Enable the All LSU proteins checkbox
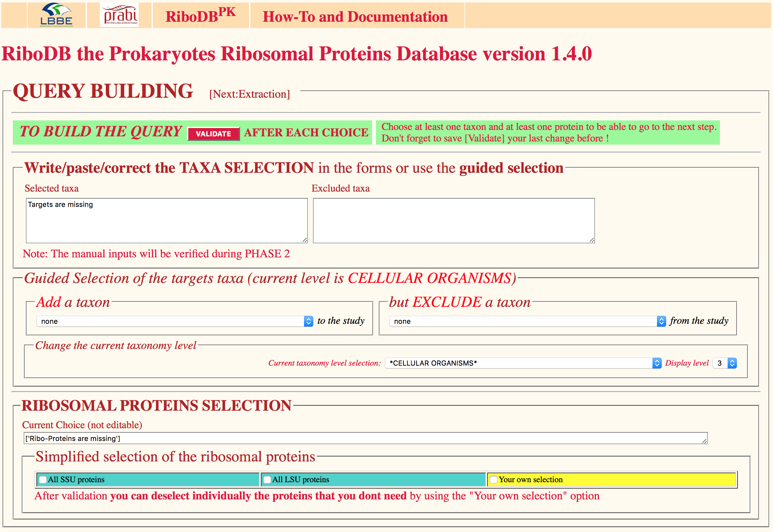773x532 pixels. (x=267, y=480)
